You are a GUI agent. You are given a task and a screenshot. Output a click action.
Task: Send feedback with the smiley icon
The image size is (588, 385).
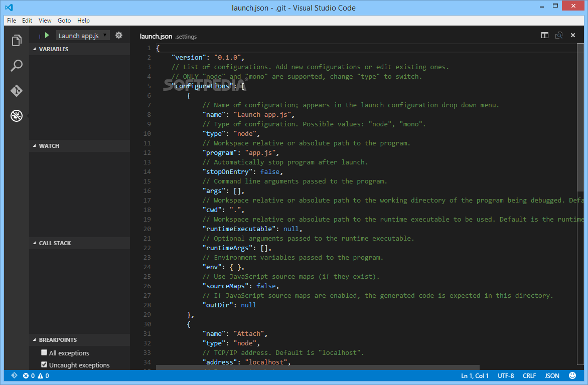[x=572, y=375]
